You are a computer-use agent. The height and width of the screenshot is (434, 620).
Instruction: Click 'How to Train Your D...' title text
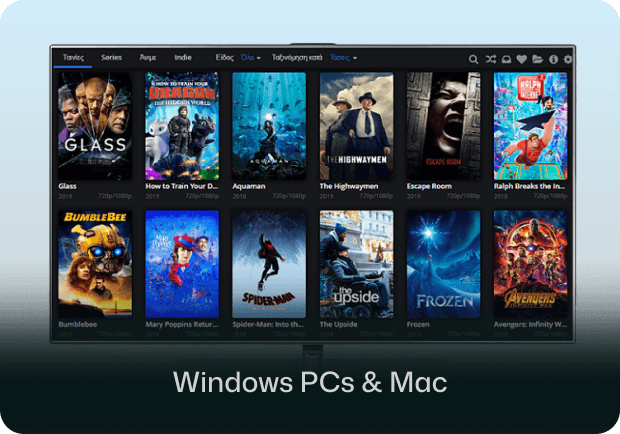182,186
